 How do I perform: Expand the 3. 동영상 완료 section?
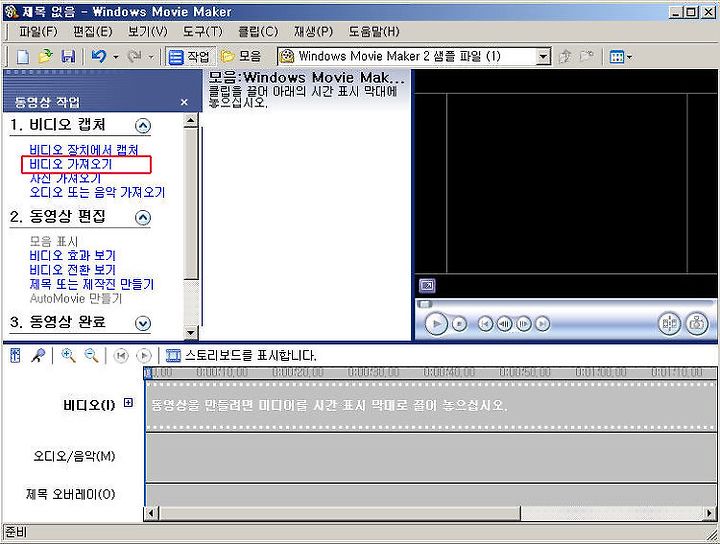click(143, 324)
